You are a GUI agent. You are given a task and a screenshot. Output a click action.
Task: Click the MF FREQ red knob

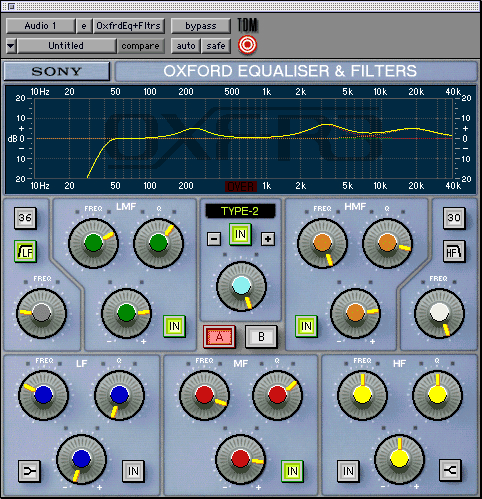205,395
